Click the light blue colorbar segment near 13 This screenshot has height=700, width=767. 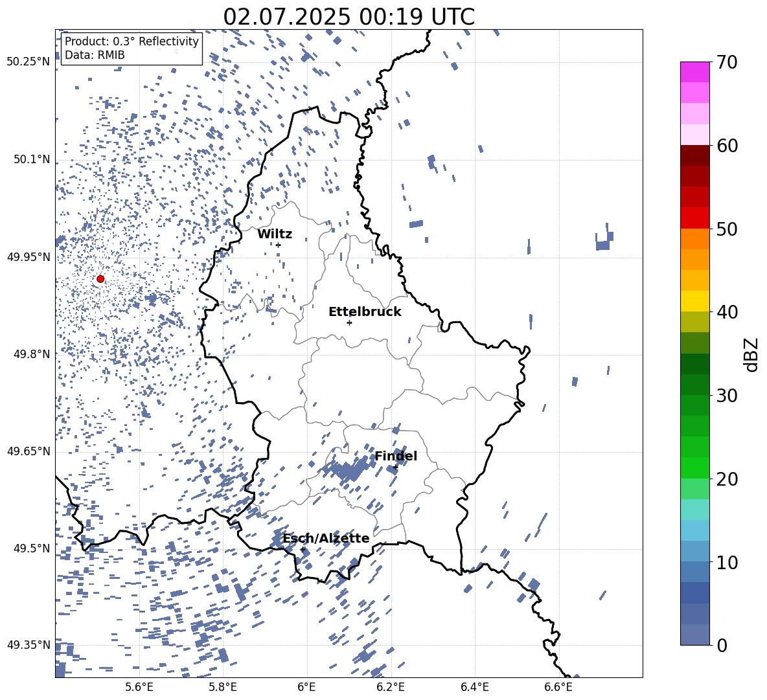click(694, 530)
